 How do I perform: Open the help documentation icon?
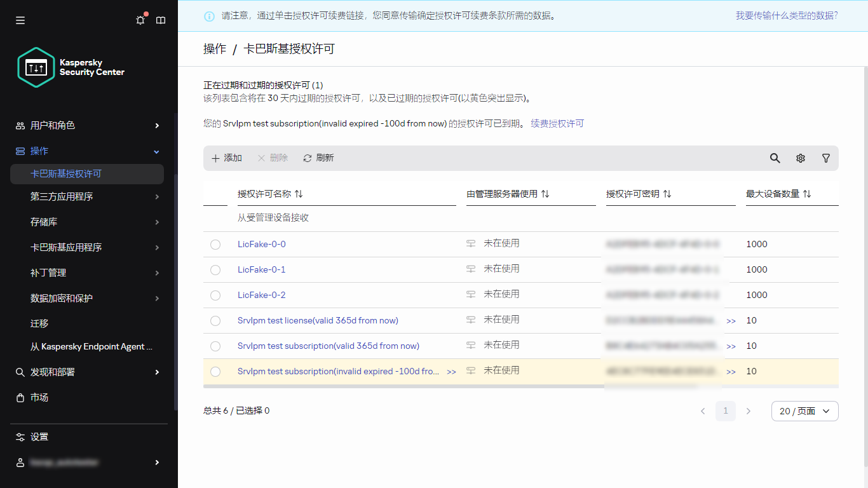tap(161, 20)
